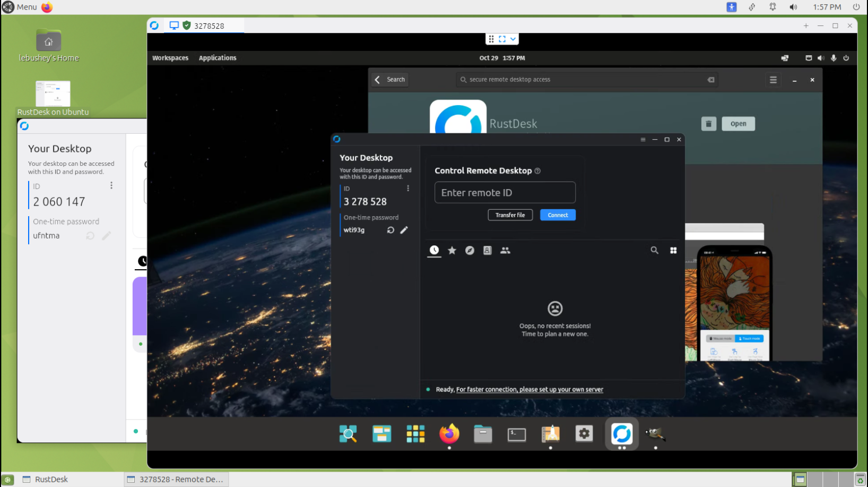This screenshot has height=487, width=868.
Task: Click the Search back button in software store
Action: coord(390,80)
